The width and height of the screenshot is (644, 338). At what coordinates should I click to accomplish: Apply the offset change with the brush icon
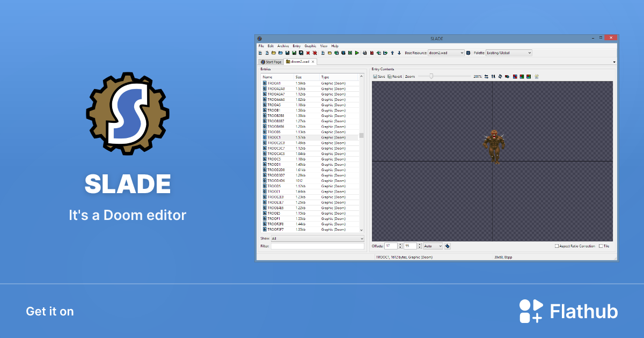click(x=448, y=246)
